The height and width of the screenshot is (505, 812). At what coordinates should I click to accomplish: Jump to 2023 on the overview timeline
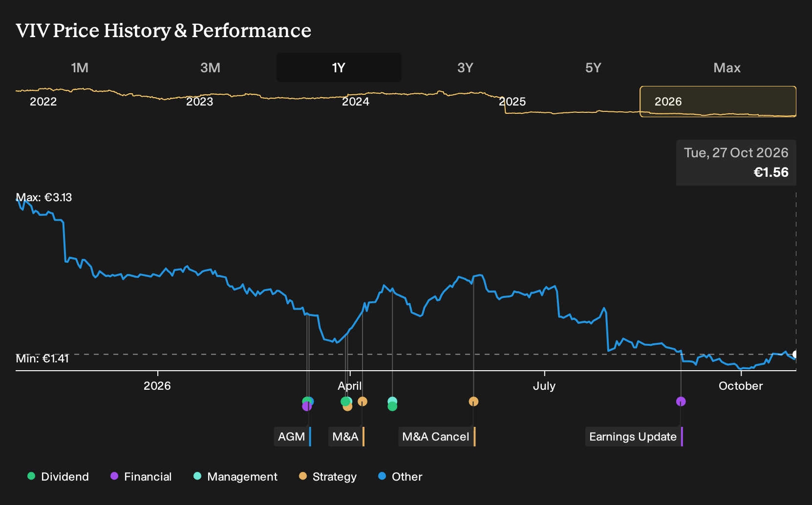[199, 102]
